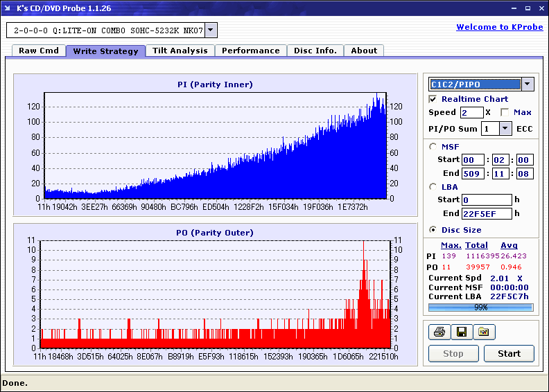The width and height of the screenshot is (549, 392).
Task: Click the print chart icon
Action: tap(439, 332)
